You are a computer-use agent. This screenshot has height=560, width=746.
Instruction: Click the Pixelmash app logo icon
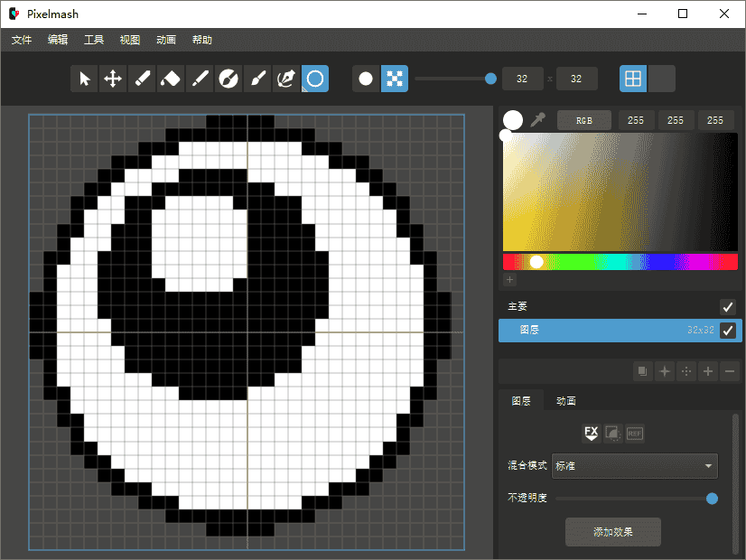click(x=14, y=14)
